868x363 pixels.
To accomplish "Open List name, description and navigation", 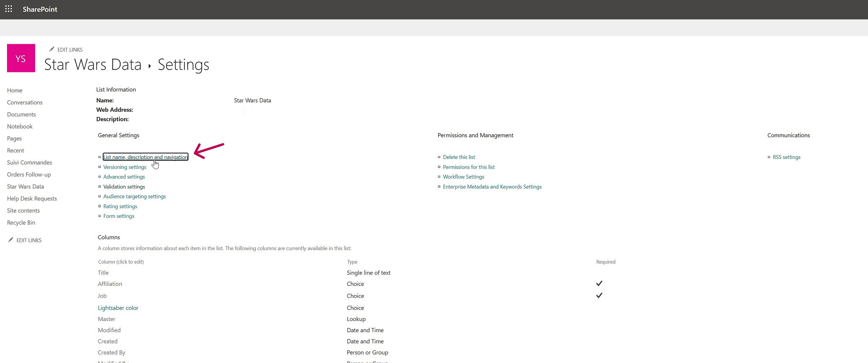I will click(x=145, y=157).
